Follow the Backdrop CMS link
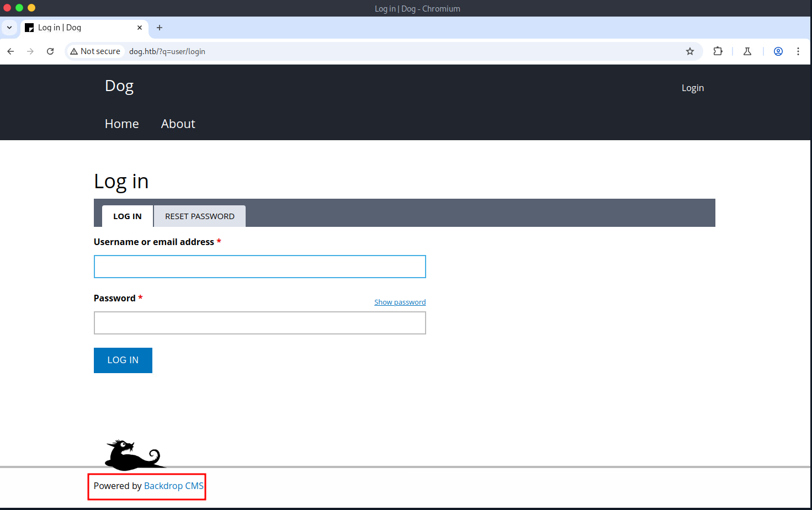Screen dimensions: 812x510 pyautogui.click(x=174, y=486)
